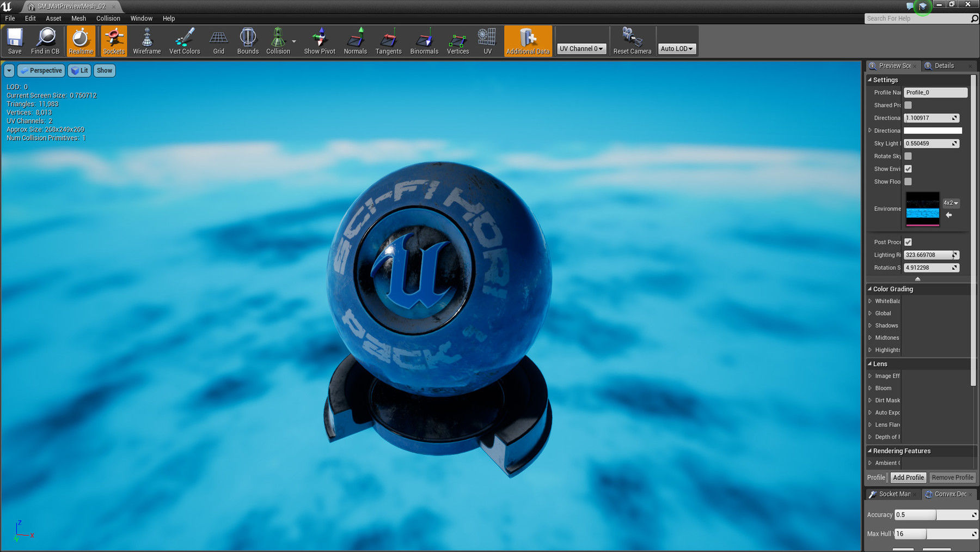The height and width of the screenshot is (552, 980).
Task: Click Find in CB magnifier icon
Action: click(x=45, y=41)
